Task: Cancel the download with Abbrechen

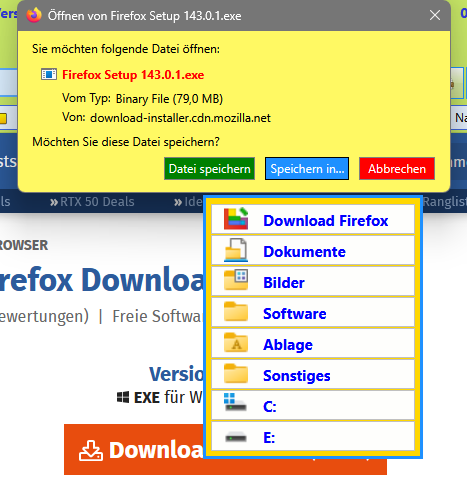Action: (x=397, y=169)
